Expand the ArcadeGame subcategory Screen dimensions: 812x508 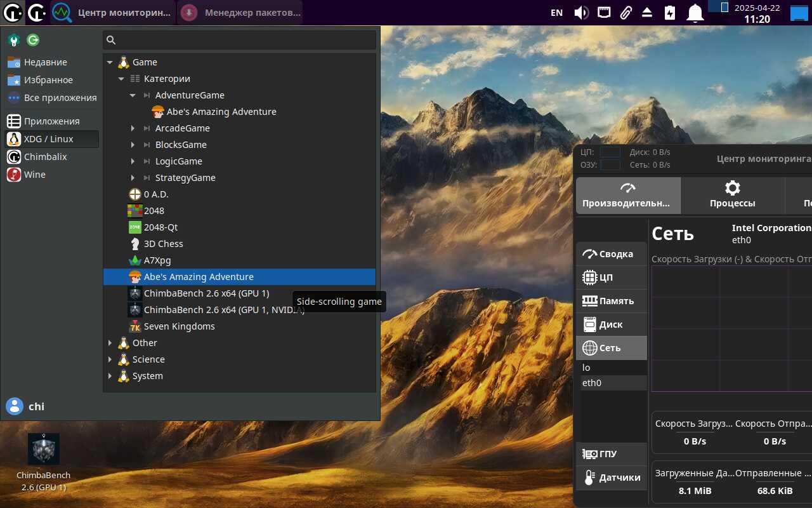coord(133,128)
